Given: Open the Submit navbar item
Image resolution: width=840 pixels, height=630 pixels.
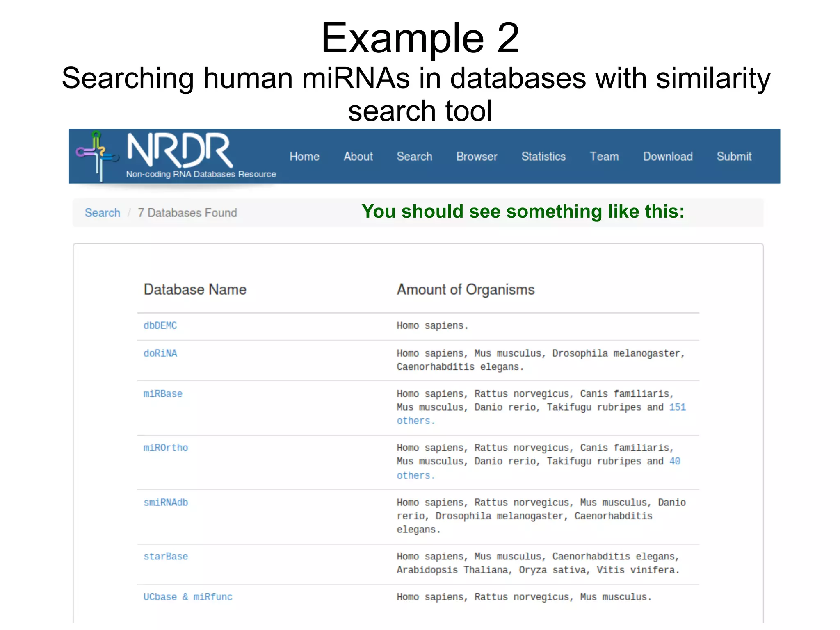Looking at the screenshot, I should (734, 157).
